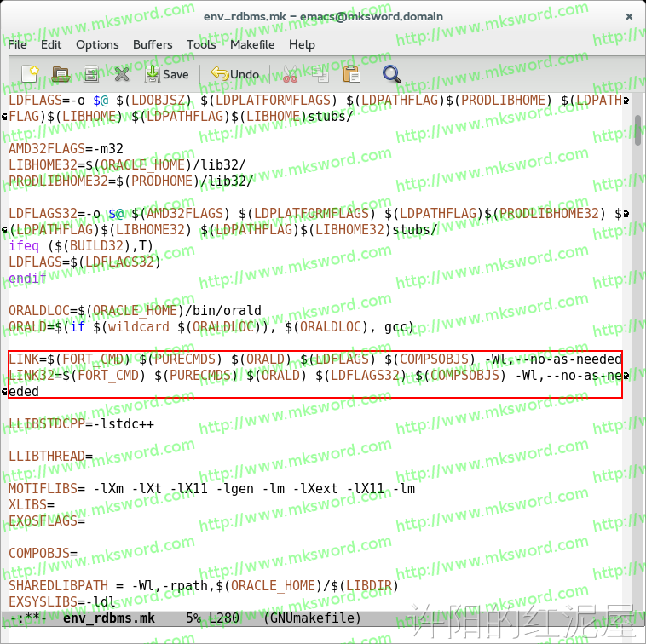646x644 pixels.
Task: Click the 5% position indicator
Action: coord(193,618)
